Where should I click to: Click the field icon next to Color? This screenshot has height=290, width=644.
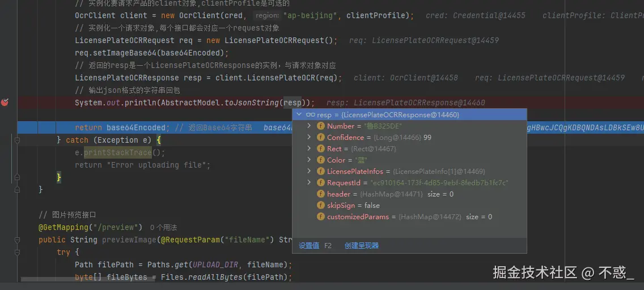pos(321,160)
